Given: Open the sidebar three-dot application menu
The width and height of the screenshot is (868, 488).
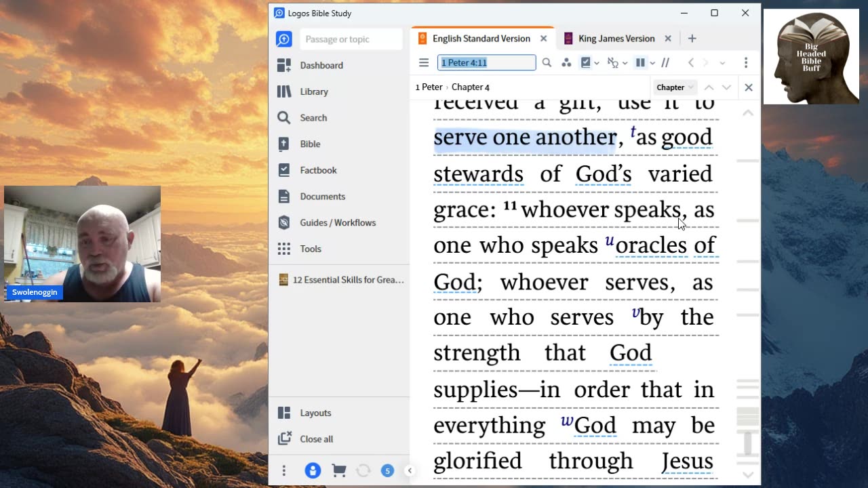Looking at the screenshot, I should click(x=284, y=470).
